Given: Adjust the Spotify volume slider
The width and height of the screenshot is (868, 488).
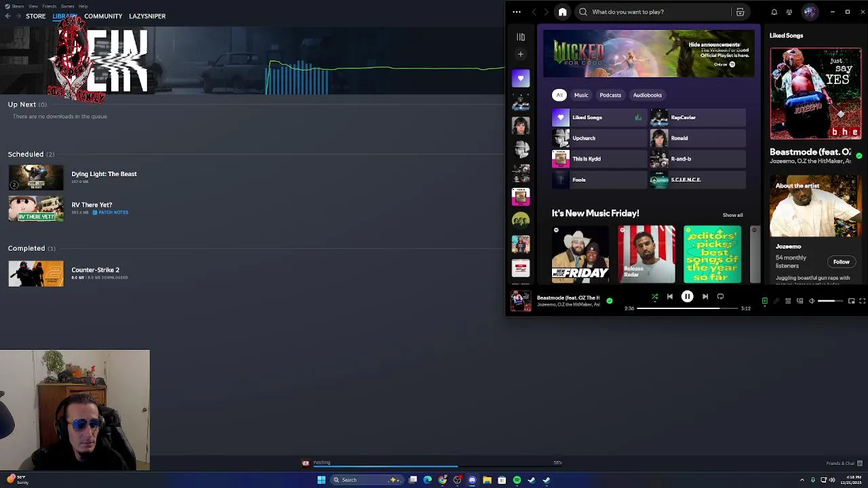Looking at the screenshot, I should tap(830, 301).
